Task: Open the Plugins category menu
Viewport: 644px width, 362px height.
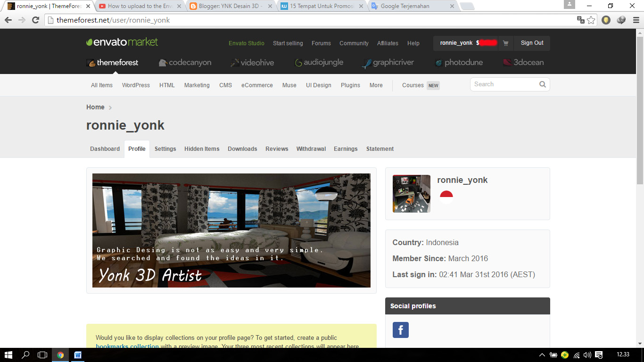Action: (350, 85)
